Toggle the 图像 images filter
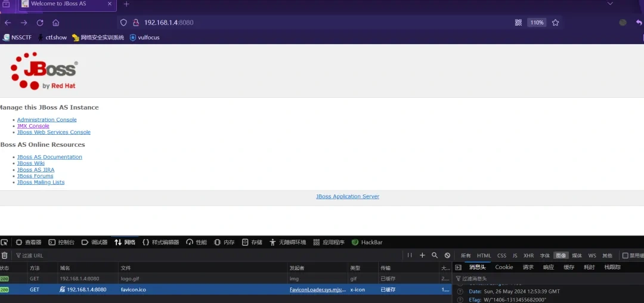 tap(561, 255)
